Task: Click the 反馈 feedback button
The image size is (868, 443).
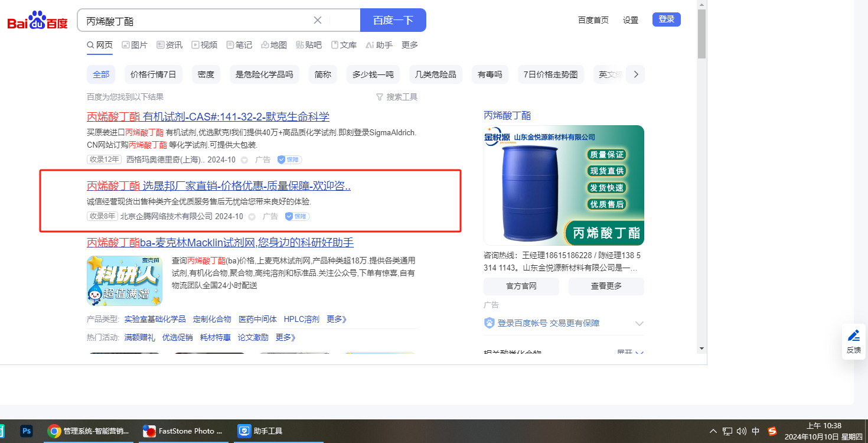Action: point(854,341)
